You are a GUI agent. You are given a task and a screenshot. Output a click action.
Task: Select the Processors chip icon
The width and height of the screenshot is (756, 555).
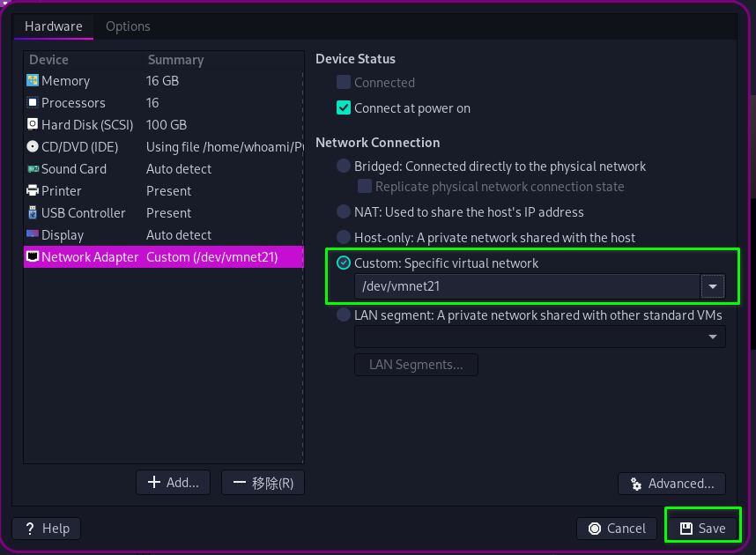point(33,103)
